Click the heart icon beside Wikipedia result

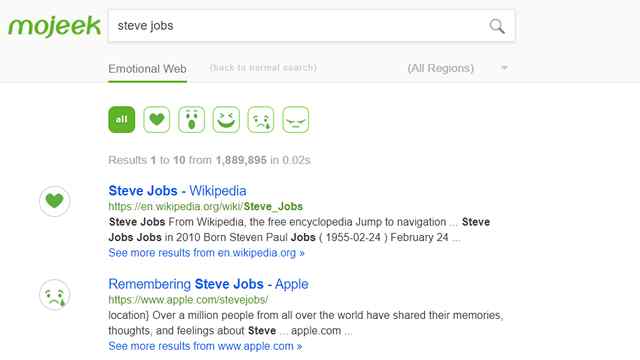[55, 201]
